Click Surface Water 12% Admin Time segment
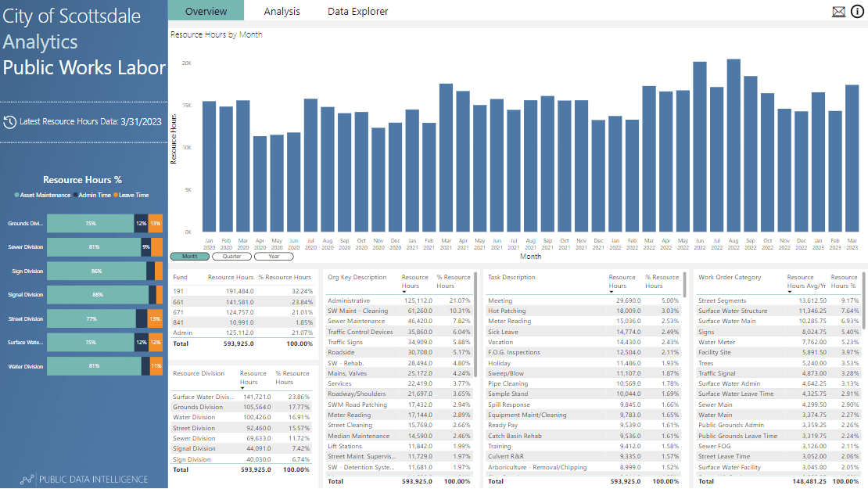The image size is (868, 489). (142, 342)
